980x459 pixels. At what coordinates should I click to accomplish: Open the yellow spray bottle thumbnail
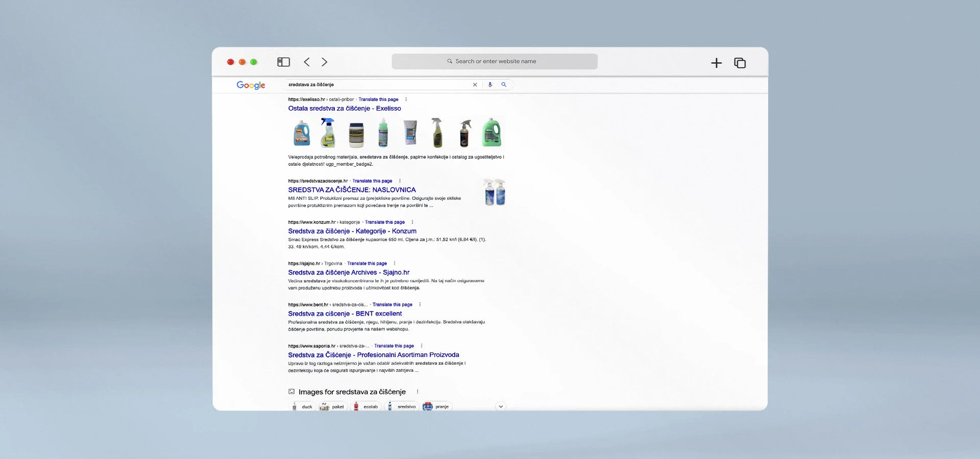pos(328,133)
